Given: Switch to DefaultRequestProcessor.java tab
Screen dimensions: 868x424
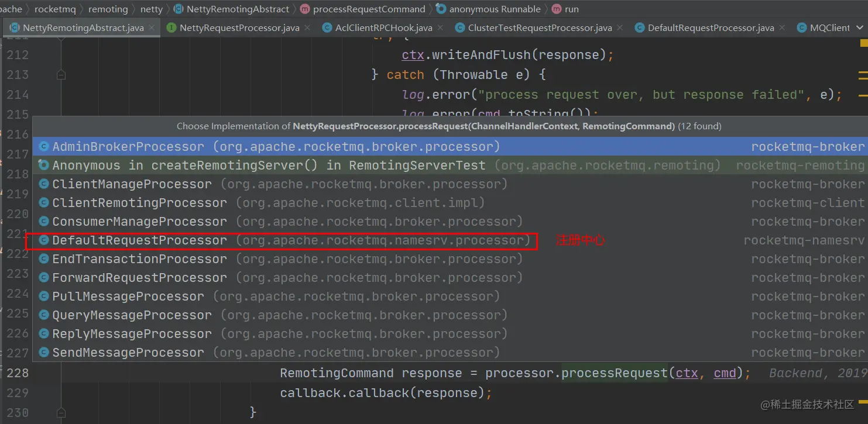Looking at the screenshot, I should click(x=711, y=27).
